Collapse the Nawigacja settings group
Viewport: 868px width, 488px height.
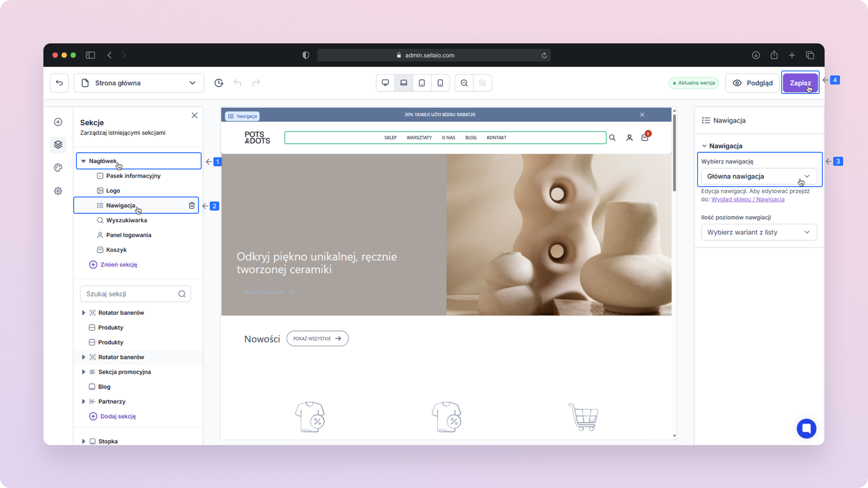click(x=704, y=146)
